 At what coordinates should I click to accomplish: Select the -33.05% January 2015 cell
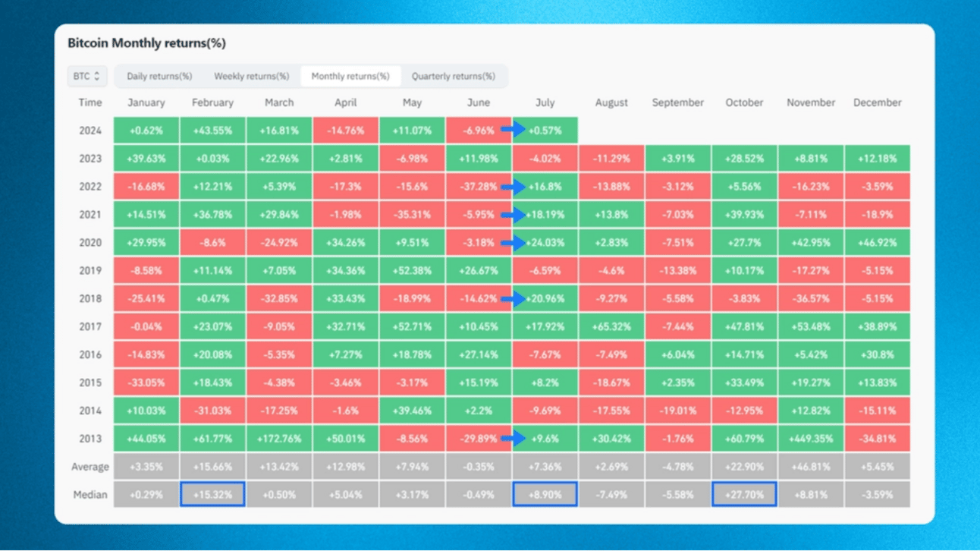pos(146,383)
